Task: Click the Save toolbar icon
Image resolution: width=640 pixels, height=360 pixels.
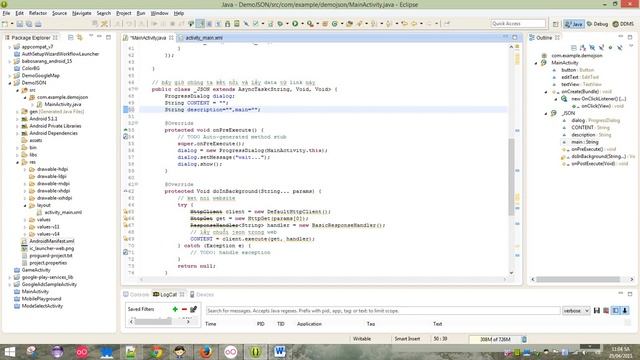Action: coord(20,24)
